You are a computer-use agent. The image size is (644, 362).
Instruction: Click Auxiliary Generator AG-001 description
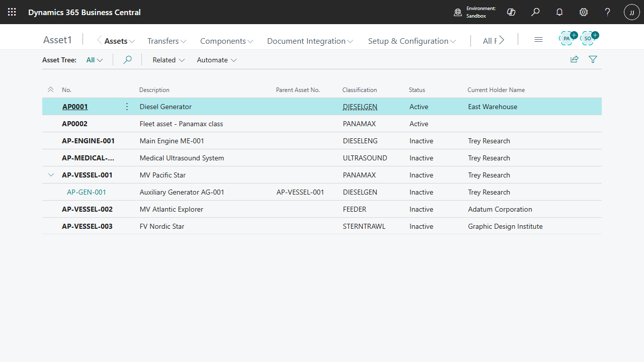pyautogui.click(x=182, y=192)
